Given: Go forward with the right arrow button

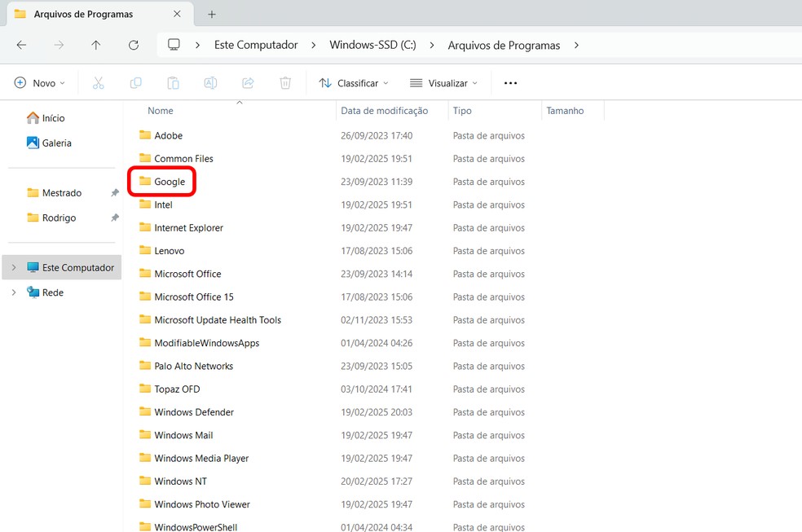Looking at the screenshot, I should coord(59,45).
